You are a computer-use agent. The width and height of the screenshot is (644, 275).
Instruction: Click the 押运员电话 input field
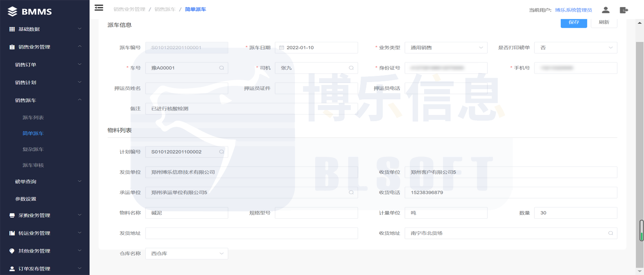point(446,88)
